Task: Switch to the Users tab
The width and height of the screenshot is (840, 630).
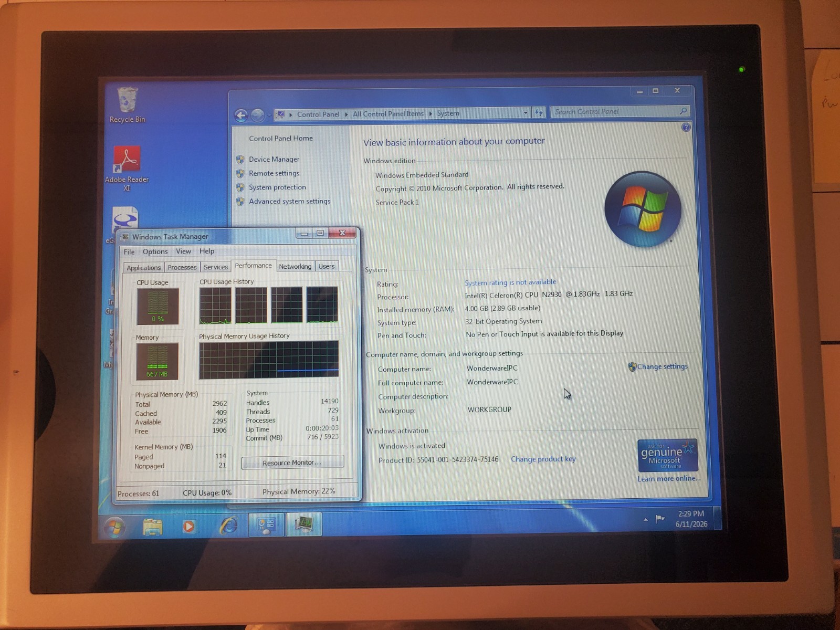Action: [x=326, y=266]
